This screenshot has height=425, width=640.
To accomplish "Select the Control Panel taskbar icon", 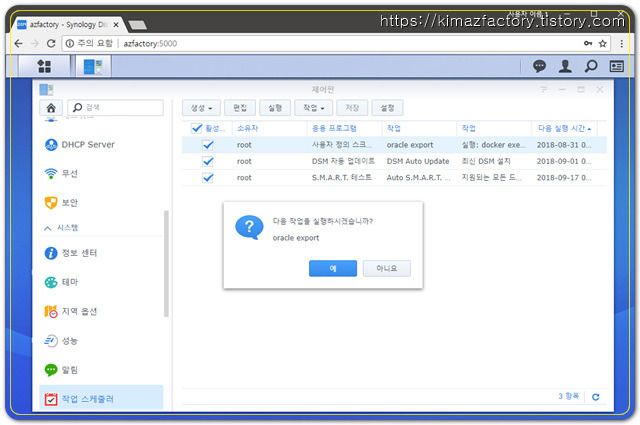I will 93,66.
